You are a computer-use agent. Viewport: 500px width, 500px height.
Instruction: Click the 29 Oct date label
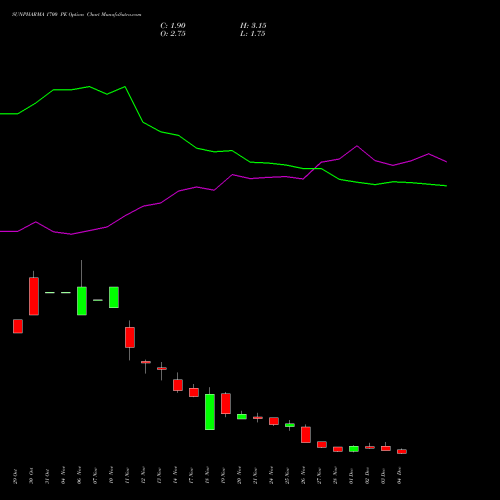click(x=15, y=476)
